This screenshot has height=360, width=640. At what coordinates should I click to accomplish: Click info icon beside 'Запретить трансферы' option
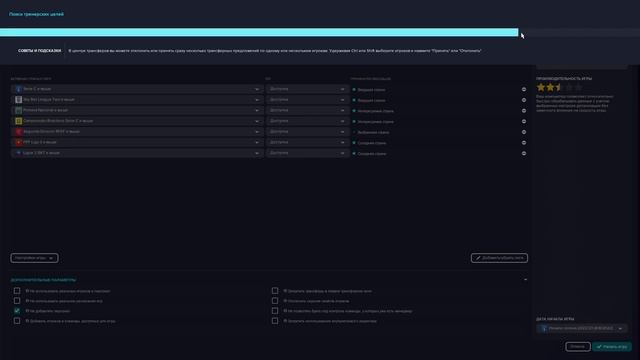[285, 291]
